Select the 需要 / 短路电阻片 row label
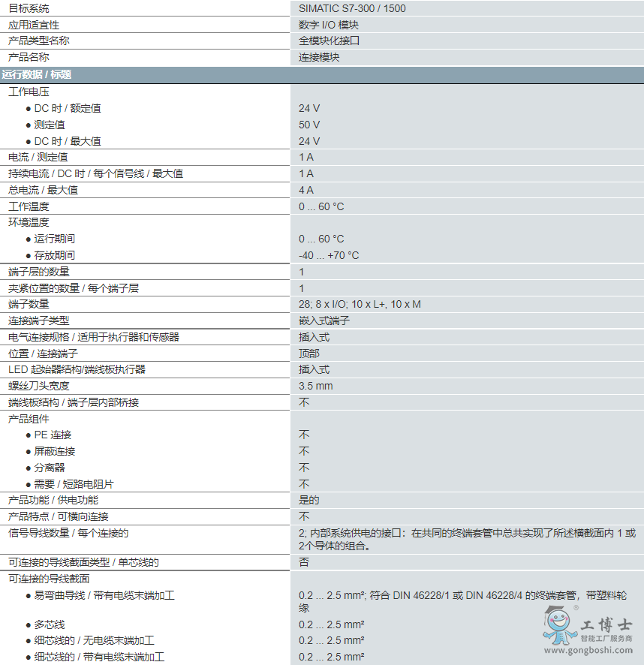Viewport: 644px width, 665px height. 74,484
